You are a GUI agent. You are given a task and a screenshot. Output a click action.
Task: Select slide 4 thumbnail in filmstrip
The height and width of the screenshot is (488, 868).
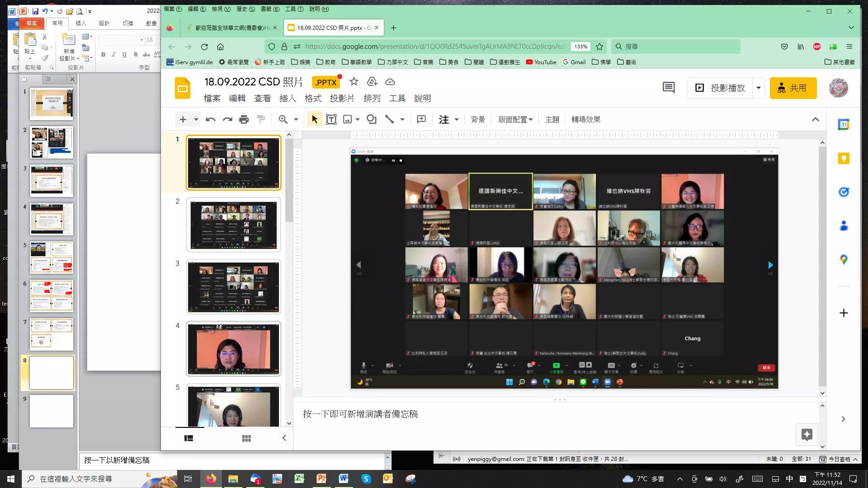tap(234, 349)
